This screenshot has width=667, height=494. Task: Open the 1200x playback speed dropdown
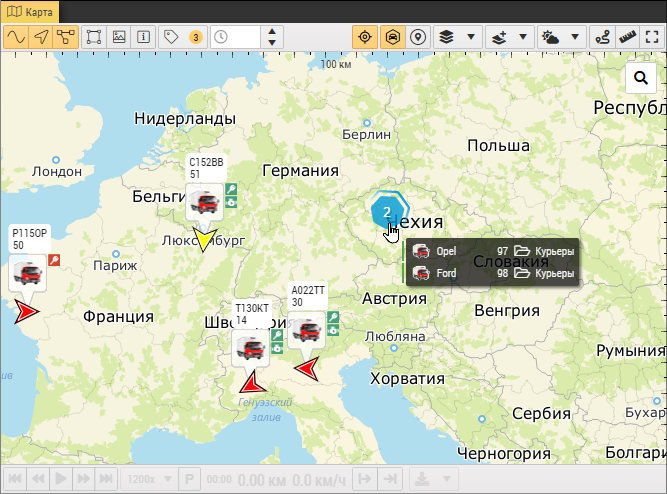(148, 479)
